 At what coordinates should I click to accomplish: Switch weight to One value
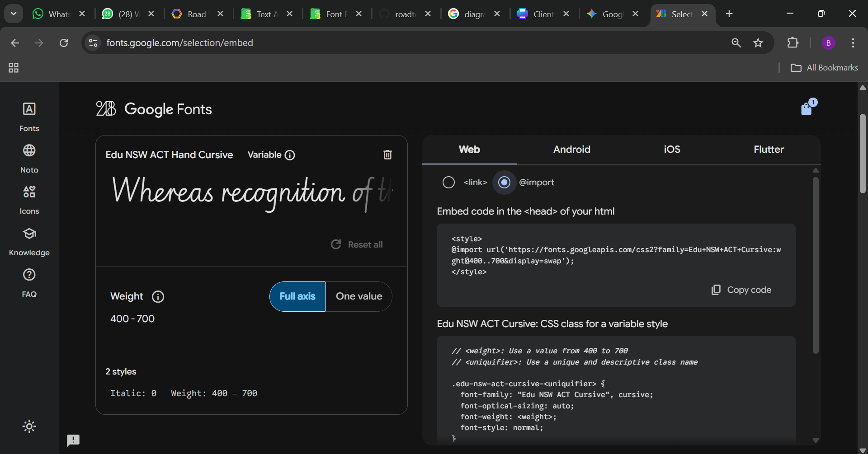pos(359,296)
